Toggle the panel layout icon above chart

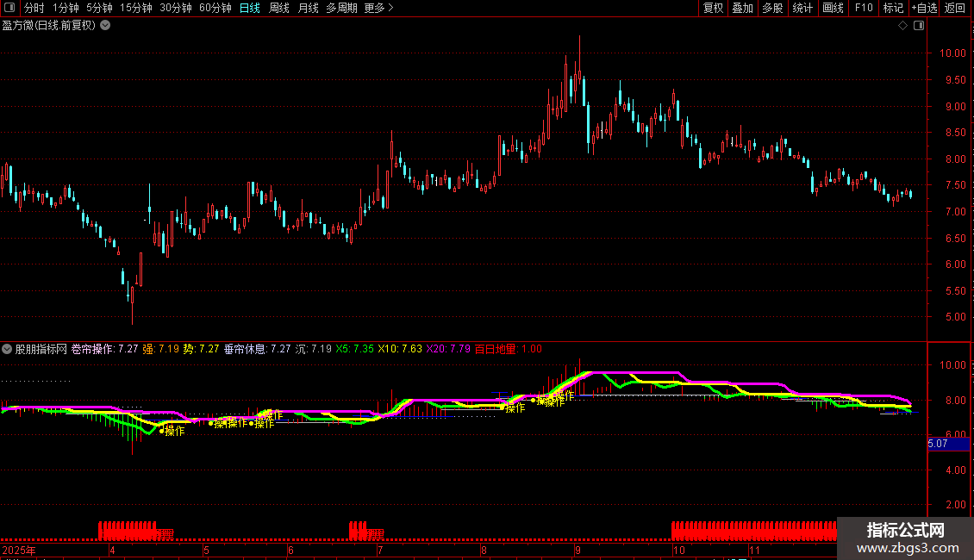tap(919, 26)
